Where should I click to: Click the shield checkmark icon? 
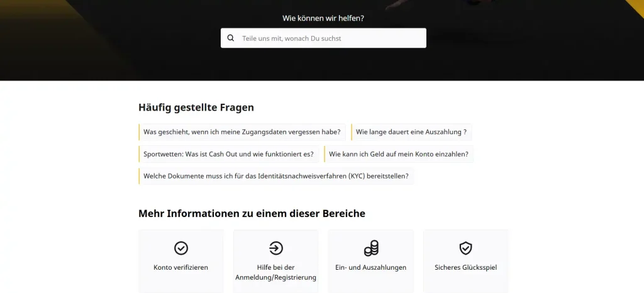[465, 248]
